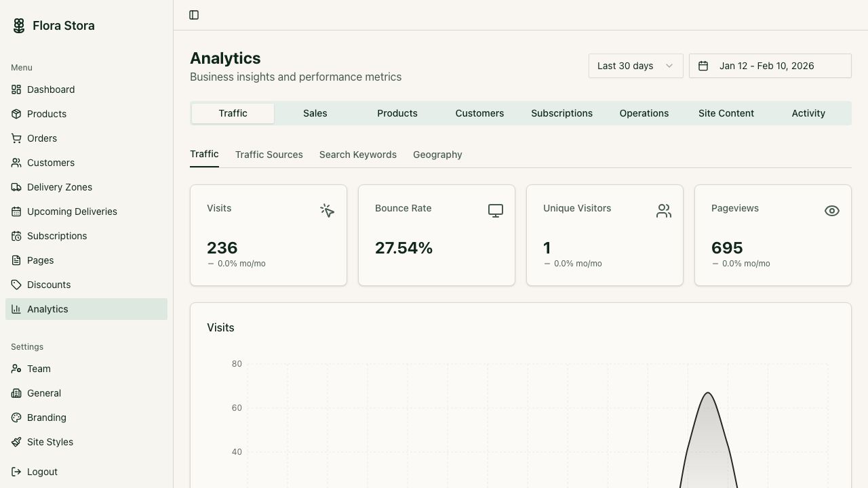
Task: Click the 27.54% bounce rate value
Action: point(403,248)
